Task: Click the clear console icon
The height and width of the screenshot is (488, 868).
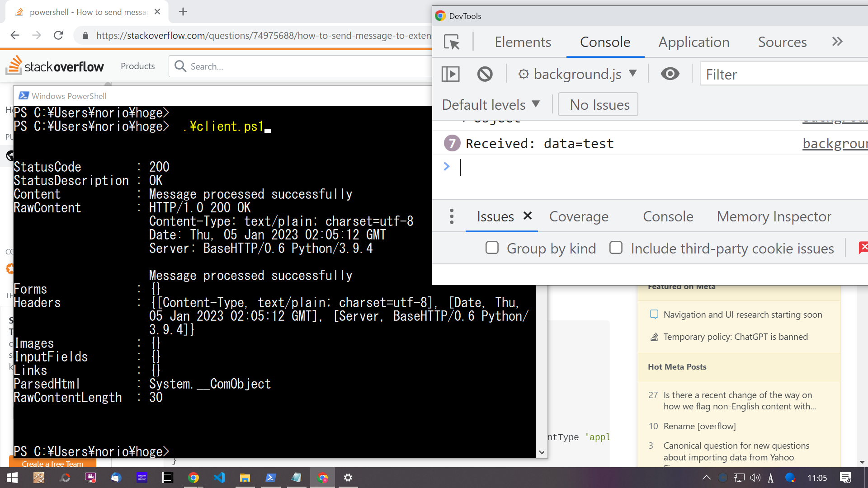Action: point(484,74)
